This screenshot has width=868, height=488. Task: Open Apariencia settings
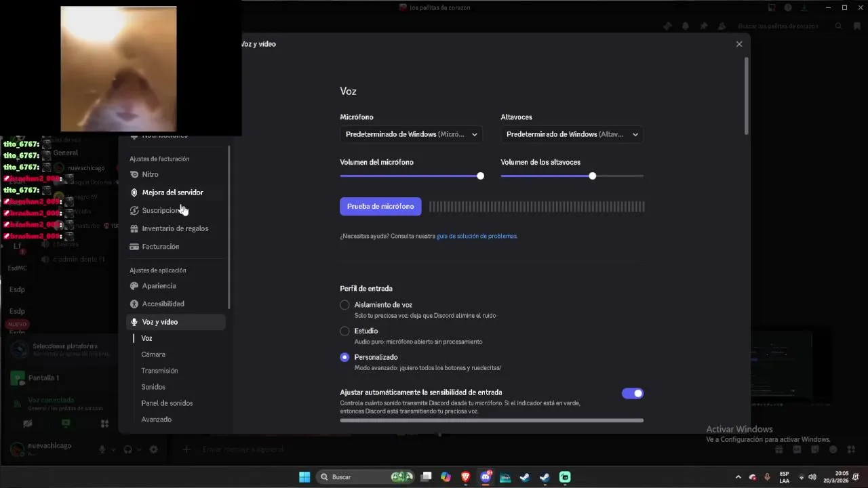176,286
